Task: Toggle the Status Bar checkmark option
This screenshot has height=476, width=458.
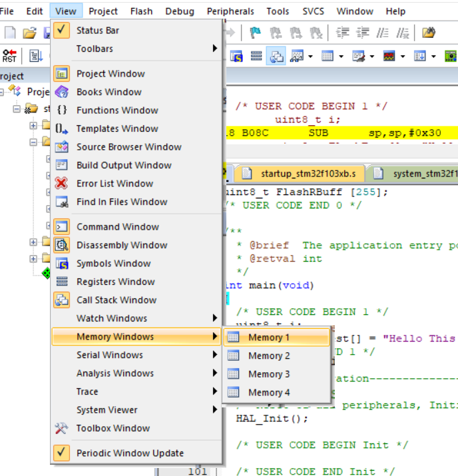Action: 136,31
